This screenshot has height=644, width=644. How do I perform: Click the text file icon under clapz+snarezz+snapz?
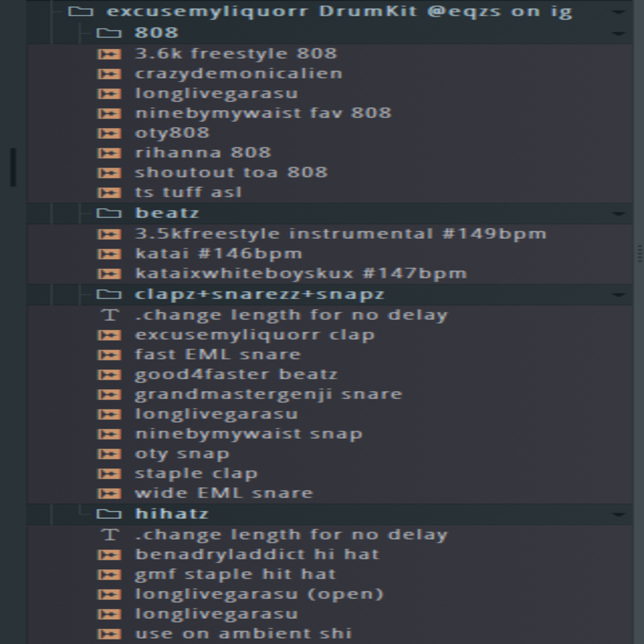tap(110, 315)
